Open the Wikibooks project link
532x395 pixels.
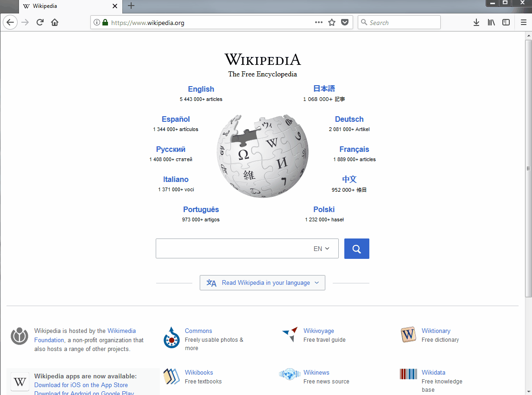coord(199,373)
